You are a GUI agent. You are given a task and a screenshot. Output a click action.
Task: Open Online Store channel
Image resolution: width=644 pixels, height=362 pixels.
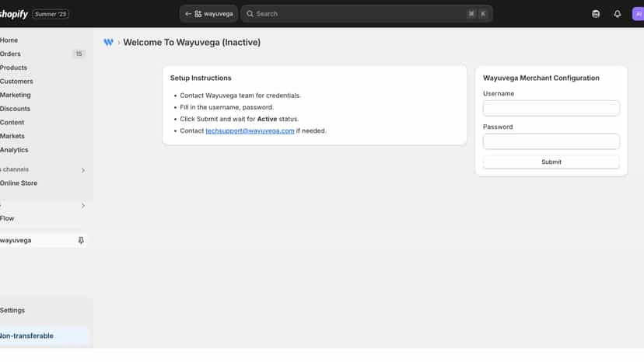pyautogui.click(x=19, y=183)
